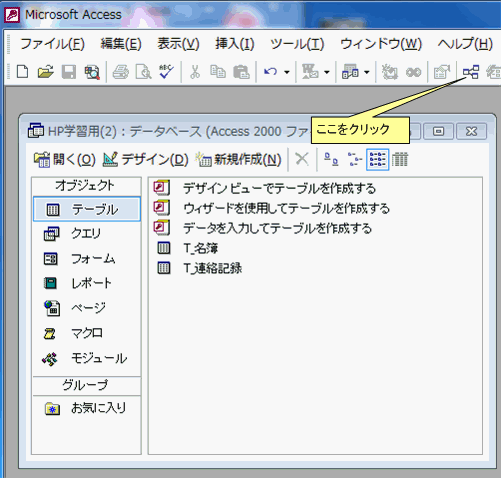Open the Undo dropdown arrow
Image resolution: width=501 pixels, height=478 pixels.
click(x=287, y=72)
